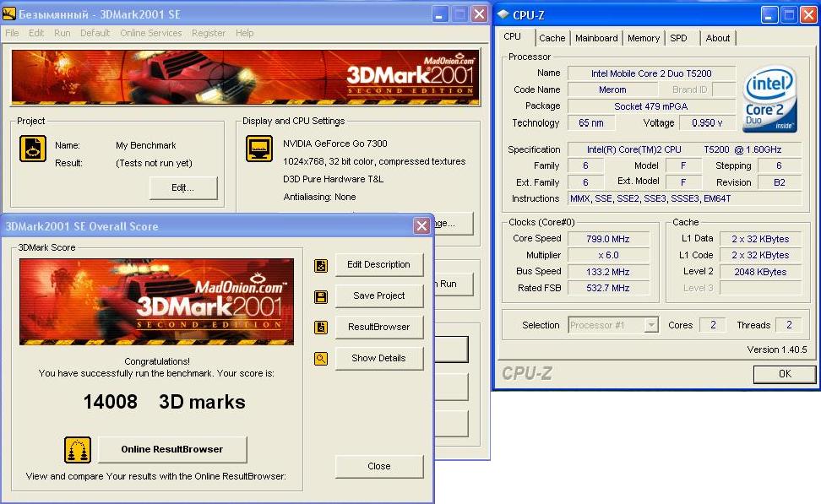
Task: Open the File menu in 3DMark2001
Action: tap(12, 33)
